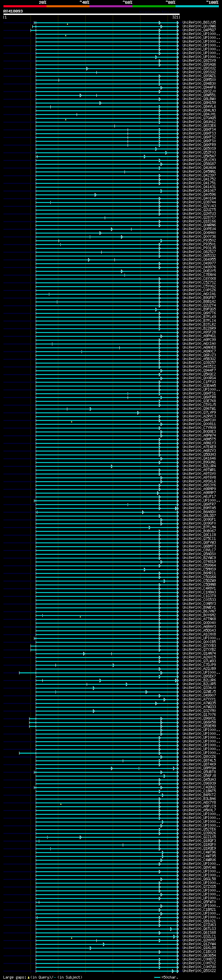Click the white query sequence bar
The width and height of the screenshot is (222, 980).
[91, 14]
